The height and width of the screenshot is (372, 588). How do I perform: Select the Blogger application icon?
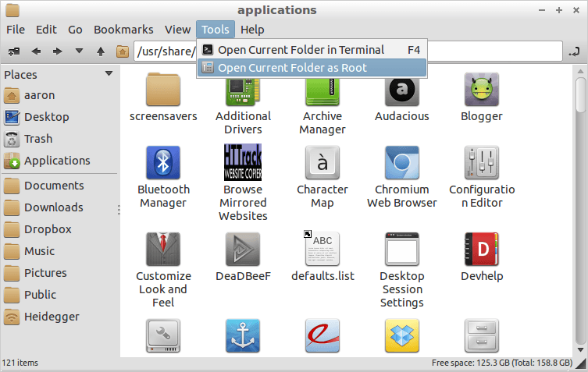click(x=482, y=89)
